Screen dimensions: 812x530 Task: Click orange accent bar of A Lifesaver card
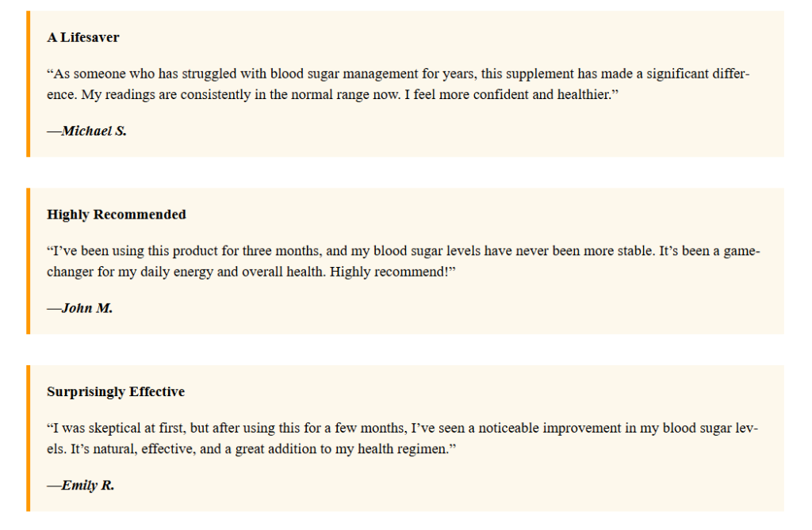pyautogui.click(x=28, y=84)
